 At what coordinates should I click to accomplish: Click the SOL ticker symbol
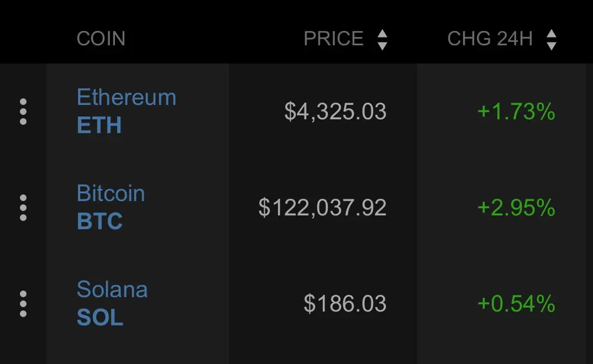100,317
